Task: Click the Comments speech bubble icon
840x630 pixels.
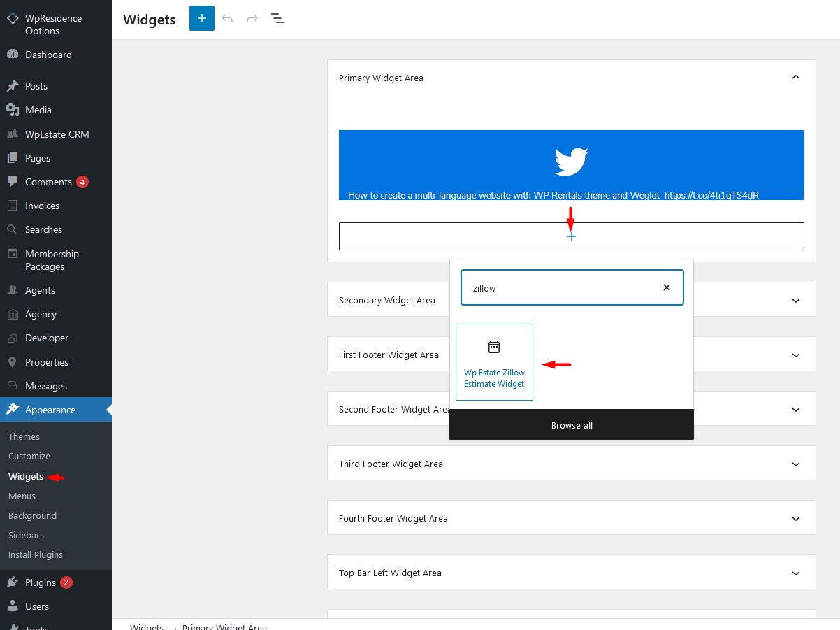Action: (13, 182)
